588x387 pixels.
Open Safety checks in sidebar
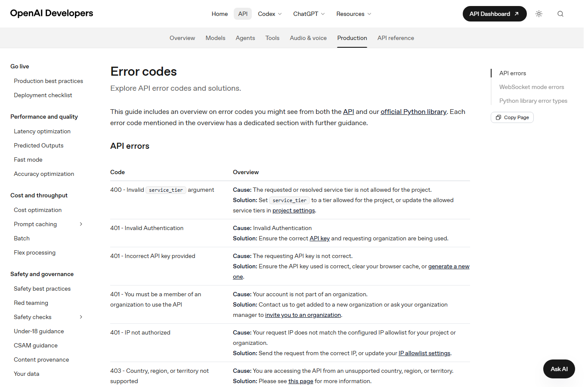pyautogui.click(x=33, y=317)
